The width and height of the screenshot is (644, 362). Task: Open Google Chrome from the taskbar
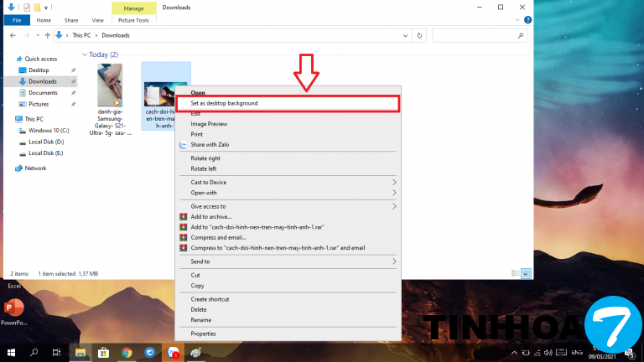127,353
